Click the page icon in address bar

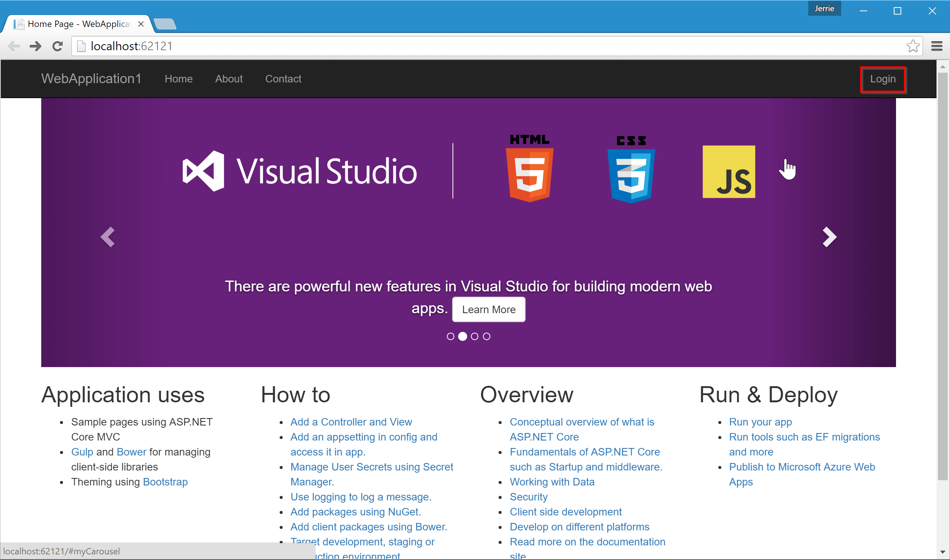tap(81, 46)
